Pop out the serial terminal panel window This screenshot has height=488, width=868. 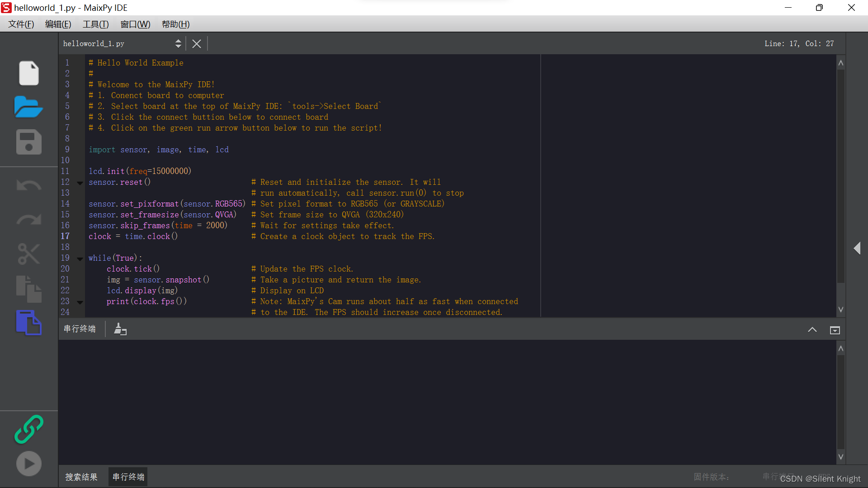[835, 330]
